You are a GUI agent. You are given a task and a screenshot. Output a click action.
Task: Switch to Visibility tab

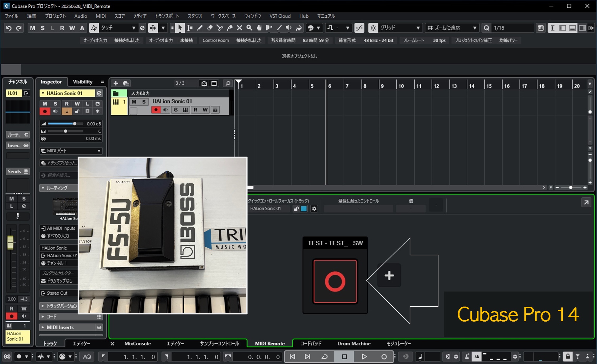click(x=83, y=82)
